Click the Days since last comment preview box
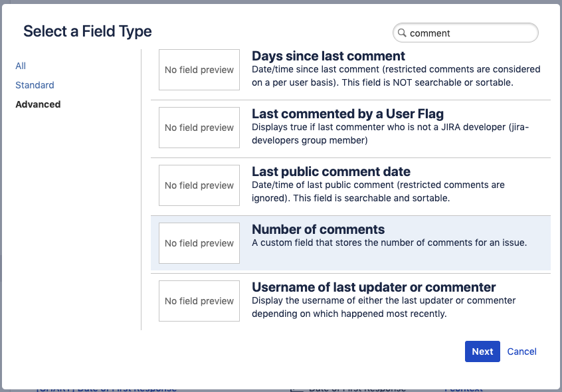This screenshot has width=562, height=392. 199,70
